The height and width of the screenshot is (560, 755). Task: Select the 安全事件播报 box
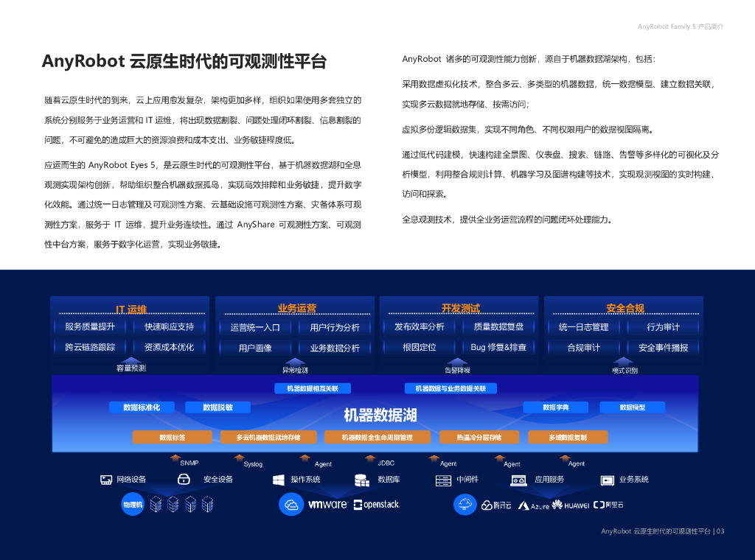click(663, 347)
